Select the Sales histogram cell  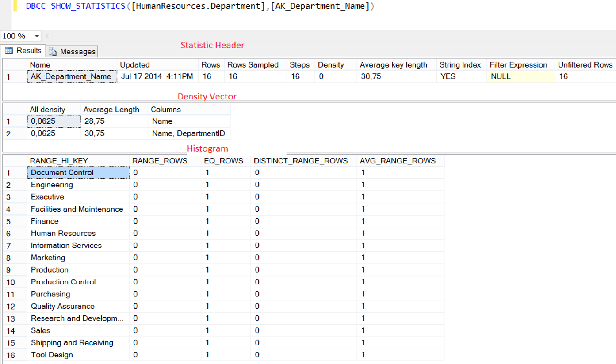(x=78, y=330)
